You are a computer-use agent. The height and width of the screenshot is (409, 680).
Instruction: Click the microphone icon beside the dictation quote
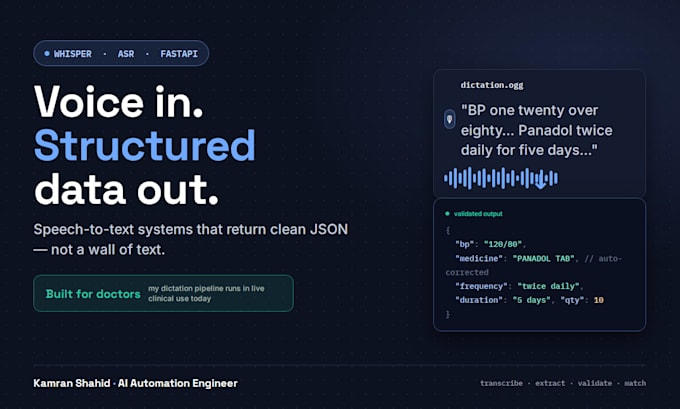tap(450, 119)
